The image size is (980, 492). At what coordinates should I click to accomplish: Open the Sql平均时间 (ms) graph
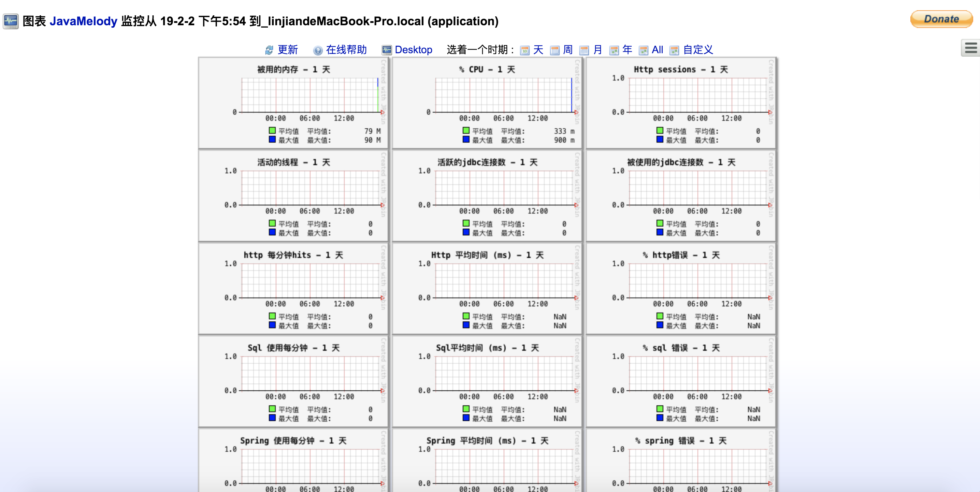[487, 382]
